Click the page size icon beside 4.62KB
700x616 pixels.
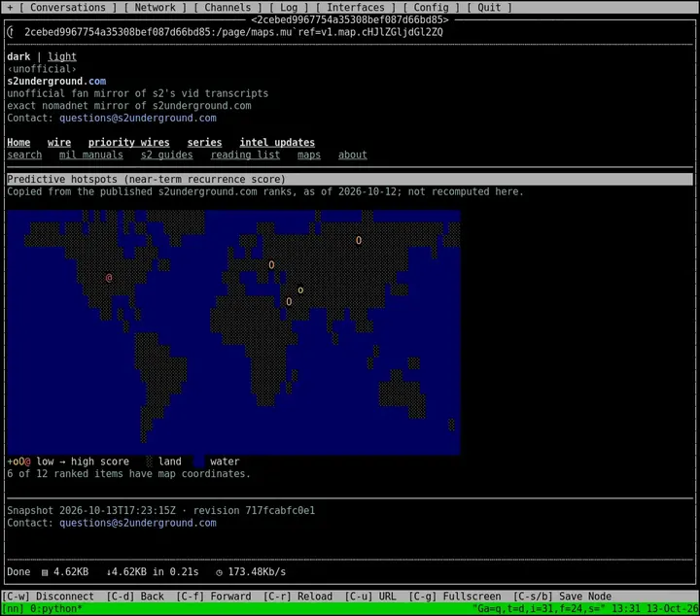tap(45, 572)
